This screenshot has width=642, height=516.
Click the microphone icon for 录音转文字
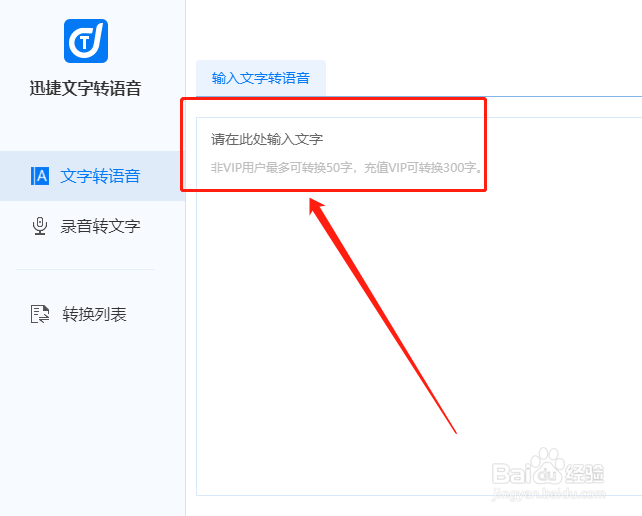(40, 226)
